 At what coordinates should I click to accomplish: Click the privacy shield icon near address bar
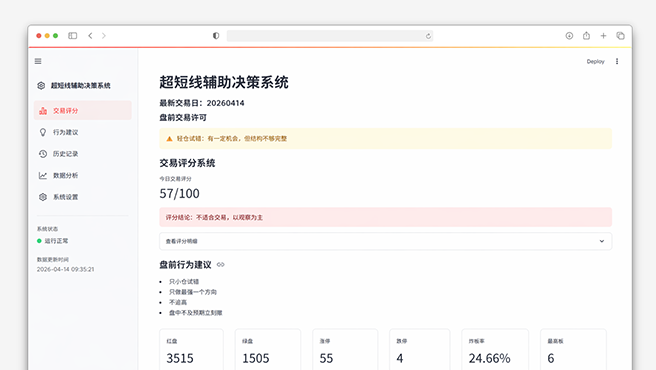click(216, 36)
